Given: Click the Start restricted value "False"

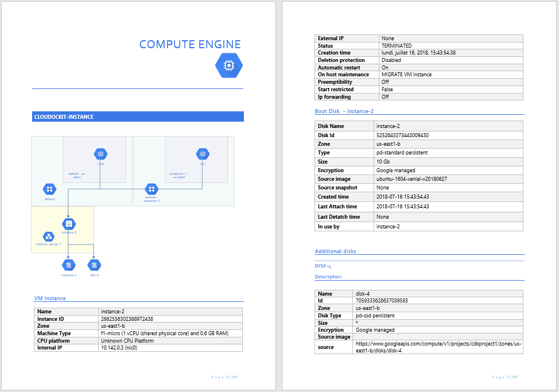Looking at the screenshot, I should (x=387, y=90).
